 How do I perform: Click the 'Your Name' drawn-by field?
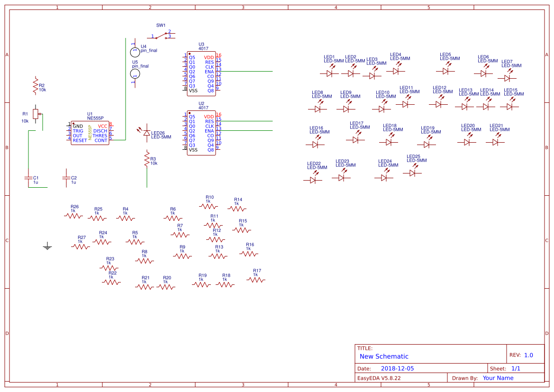coord(498,378)
